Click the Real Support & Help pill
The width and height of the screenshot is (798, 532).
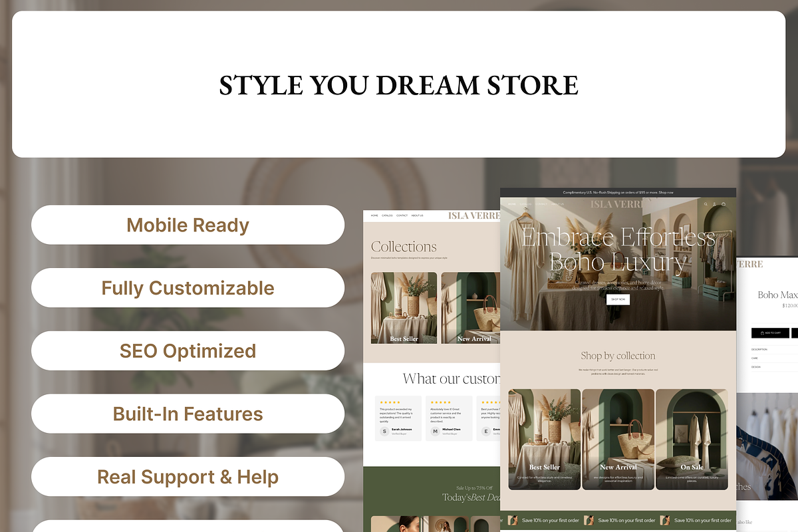188,477
